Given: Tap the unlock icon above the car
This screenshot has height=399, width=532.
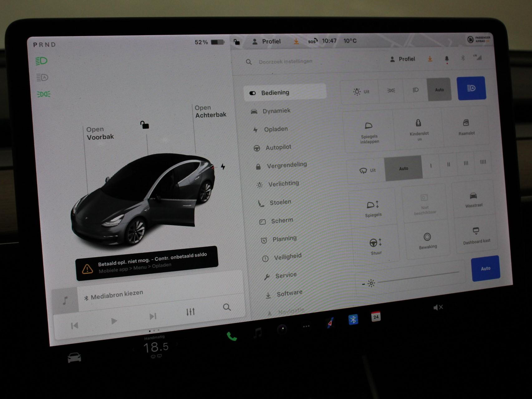Looking at the screenshot, I should click(144, 125).
